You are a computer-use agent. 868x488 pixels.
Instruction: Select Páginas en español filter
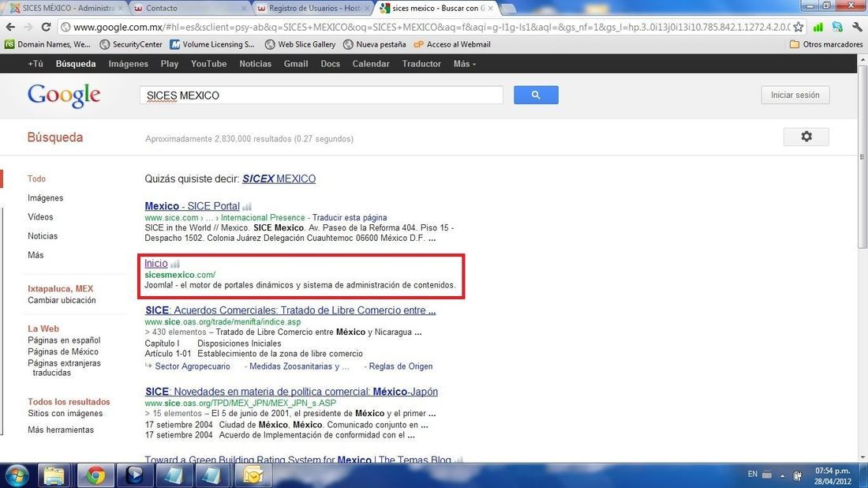tap(64, 340)
